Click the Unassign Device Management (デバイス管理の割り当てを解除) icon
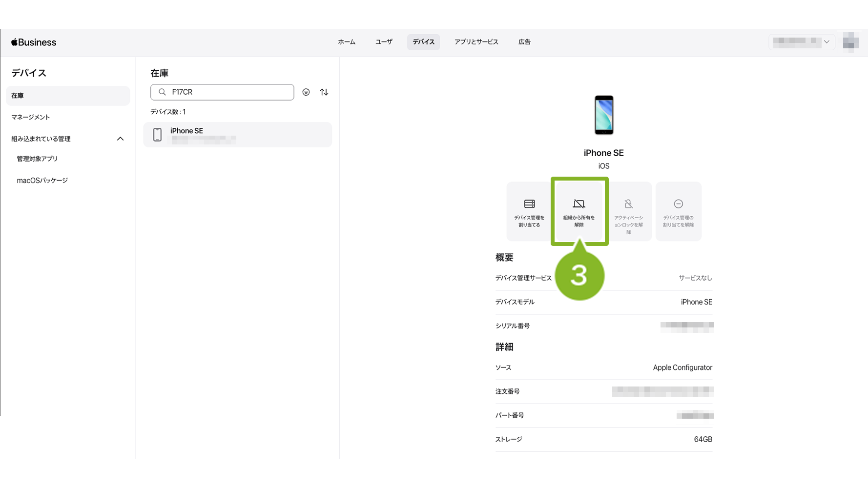The width and height of the screenshot is (868, 488). pos(678,204)
